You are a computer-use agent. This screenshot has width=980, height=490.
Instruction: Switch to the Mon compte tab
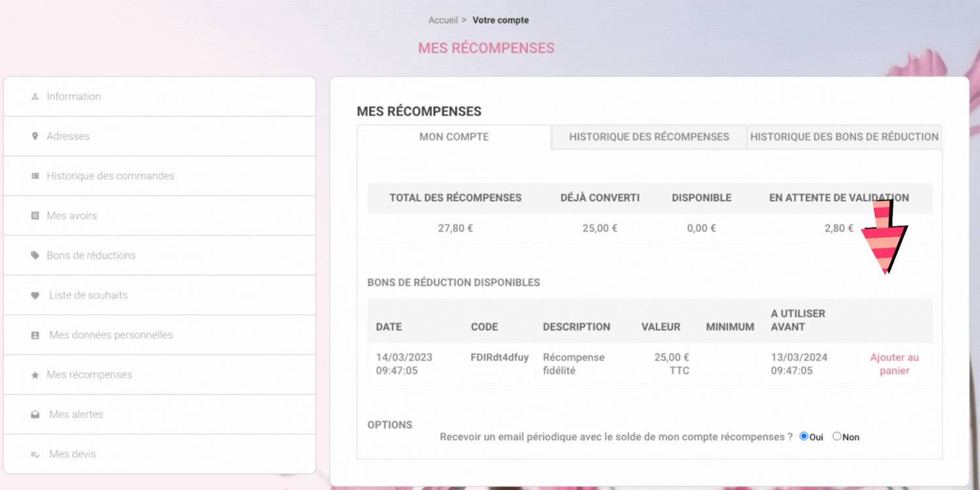tap(454, 137)
